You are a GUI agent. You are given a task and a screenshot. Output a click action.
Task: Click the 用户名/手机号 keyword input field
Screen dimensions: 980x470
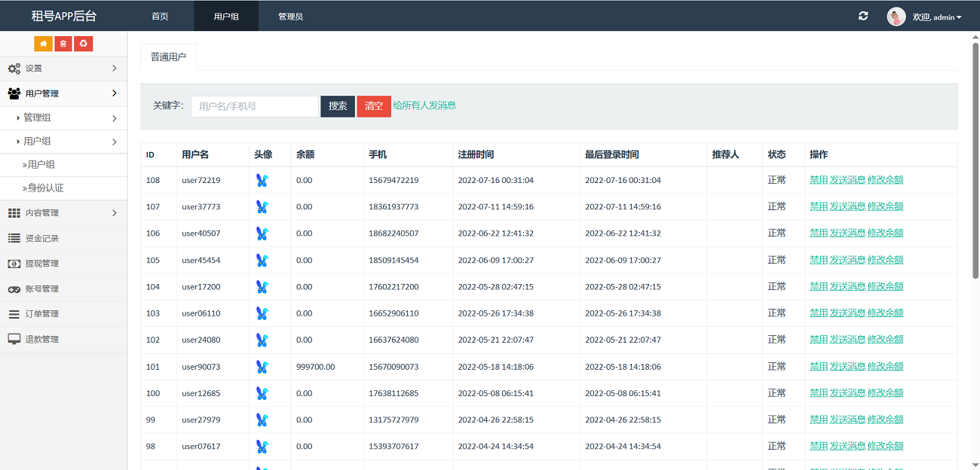coord(254,106)
